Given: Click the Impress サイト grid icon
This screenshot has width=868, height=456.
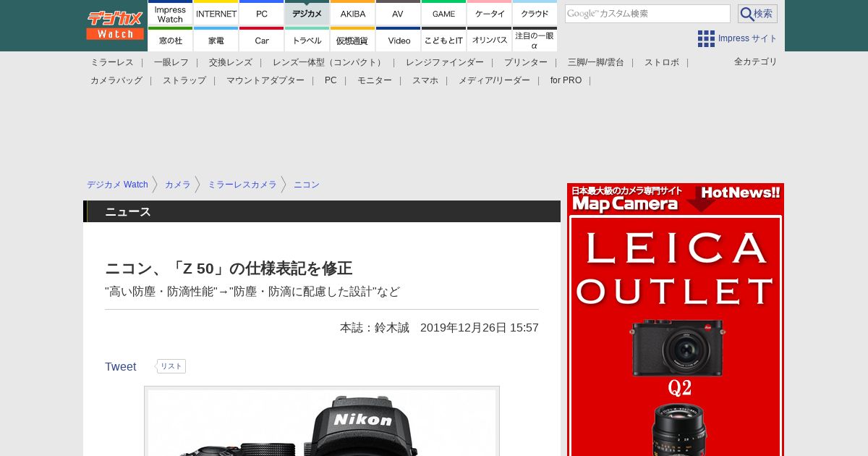Looking at the screenshot, I should click(x=706, y=38).
